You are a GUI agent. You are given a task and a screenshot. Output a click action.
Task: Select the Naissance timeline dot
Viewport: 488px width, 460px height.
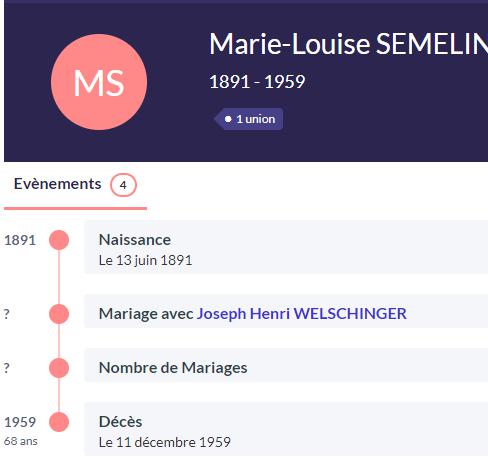(x=59, y=240)
